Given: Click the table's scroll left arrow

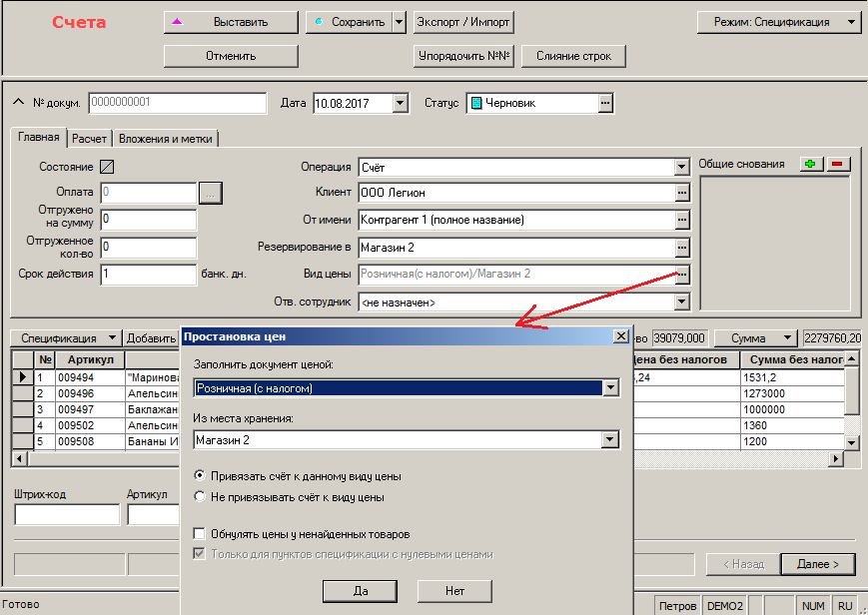Looking at the screenshot, I should click(19, 458).
